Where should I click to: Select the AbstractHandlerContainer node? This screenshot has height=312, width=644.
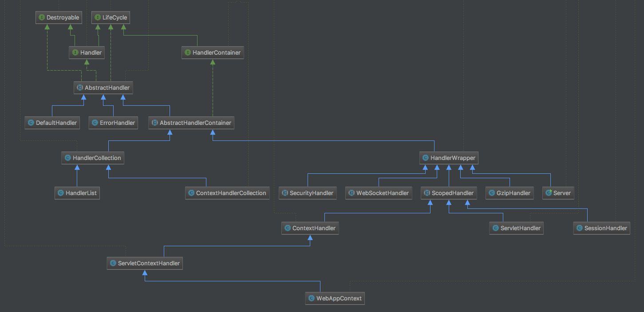coord(191,123)
